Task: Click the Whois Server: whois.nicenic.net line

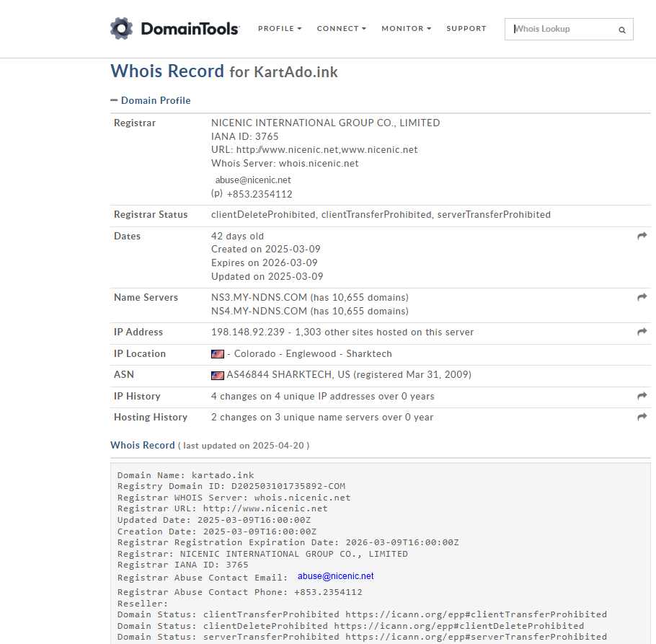Action: tap(285, 163)
